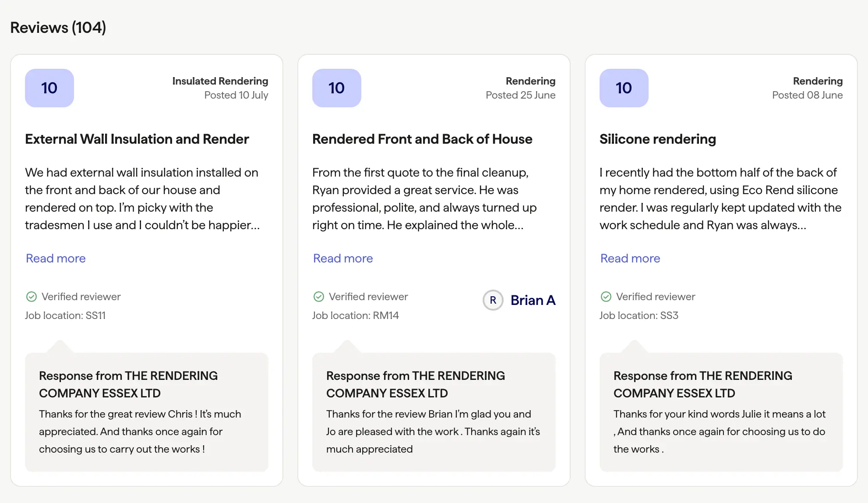The height and width of the screenshot is (503, 868).
Task: Click the R avatar icon beside Brian A
Action: [493, 300]
